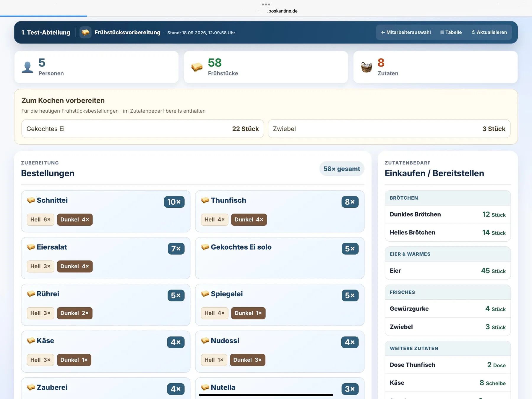
Task: Select the Dunkles Brötchen ingredient row
Action: (448, 214)
